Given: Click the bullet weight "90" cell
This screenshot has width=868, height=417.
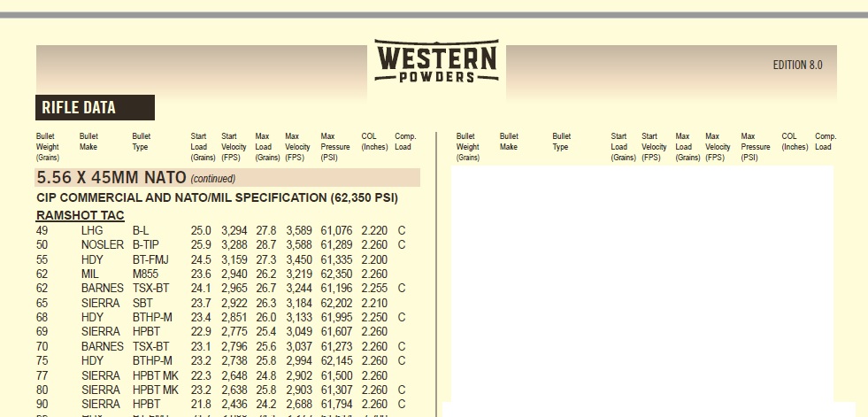Looking at the screenshot, I should point(42,405).
